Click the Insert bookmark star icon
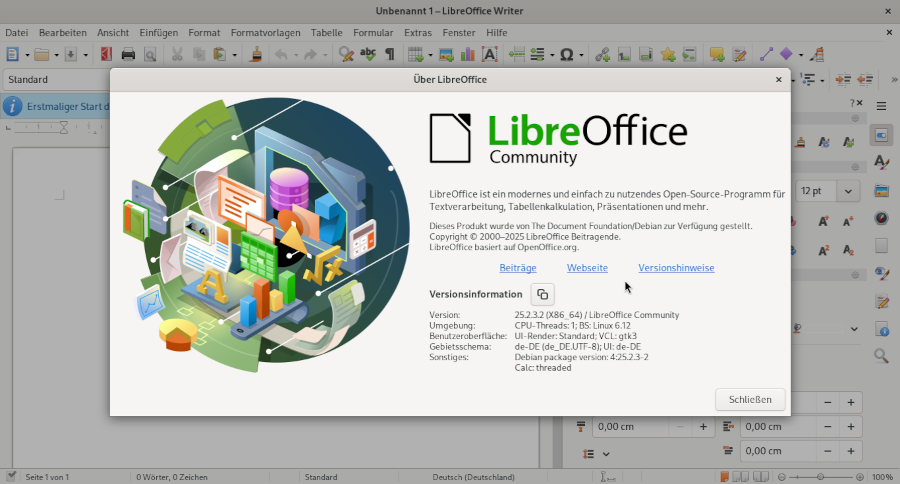 click(668, 55)
